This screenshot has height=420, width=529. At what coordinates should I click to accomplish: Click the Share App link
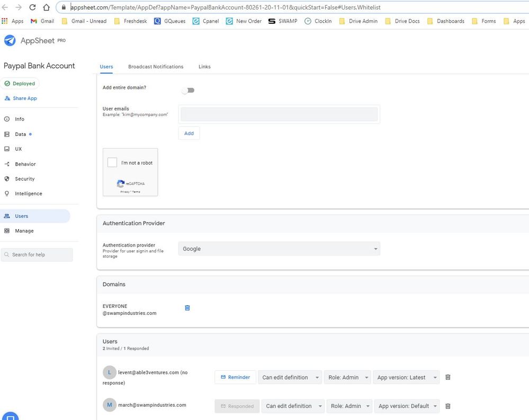coord(21,98)
